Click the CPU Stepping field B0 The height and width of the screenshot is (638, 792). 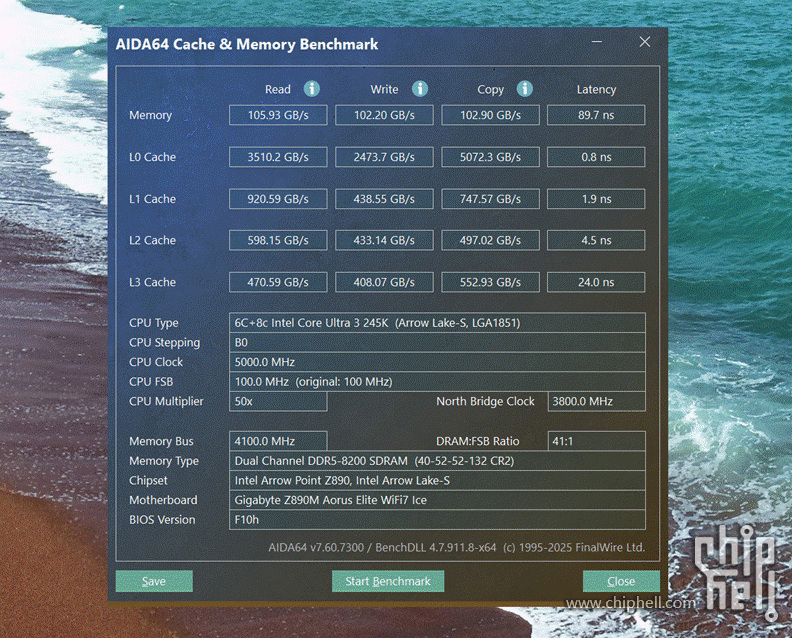[437, 342]
